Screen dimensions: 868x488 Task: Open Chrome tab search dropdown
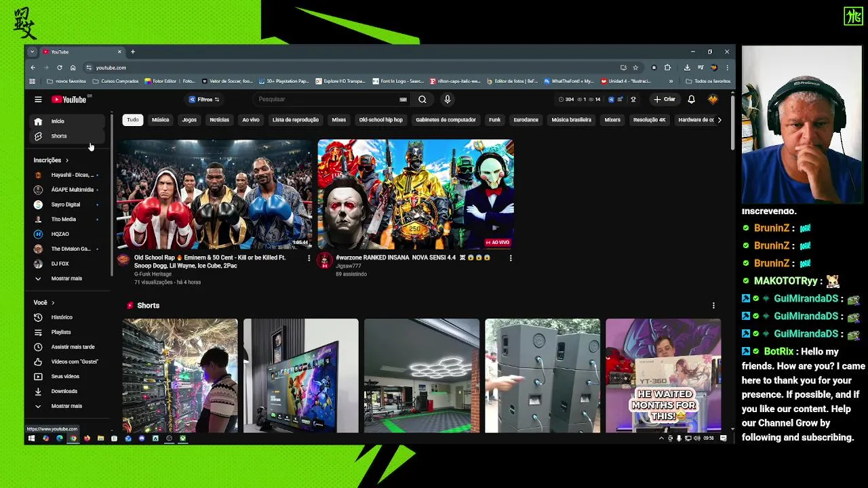point(32,52)
